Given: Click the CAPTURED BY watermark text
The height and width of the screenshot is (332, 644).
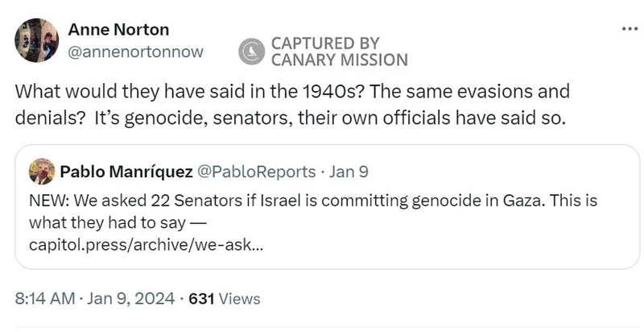Looking at the screenshot, I should [x=325, y=44].
